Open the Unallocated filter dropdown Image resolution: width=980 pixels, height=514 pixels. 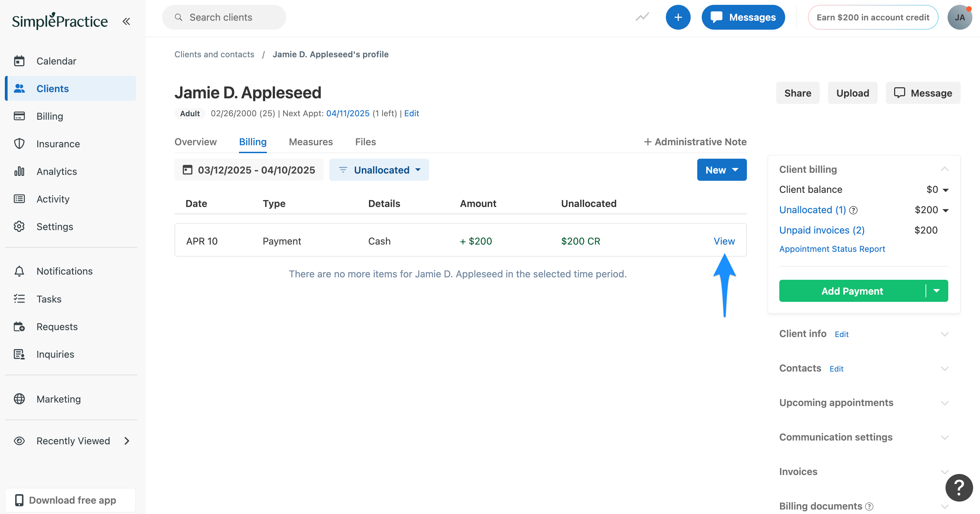[x=379, y=170]
